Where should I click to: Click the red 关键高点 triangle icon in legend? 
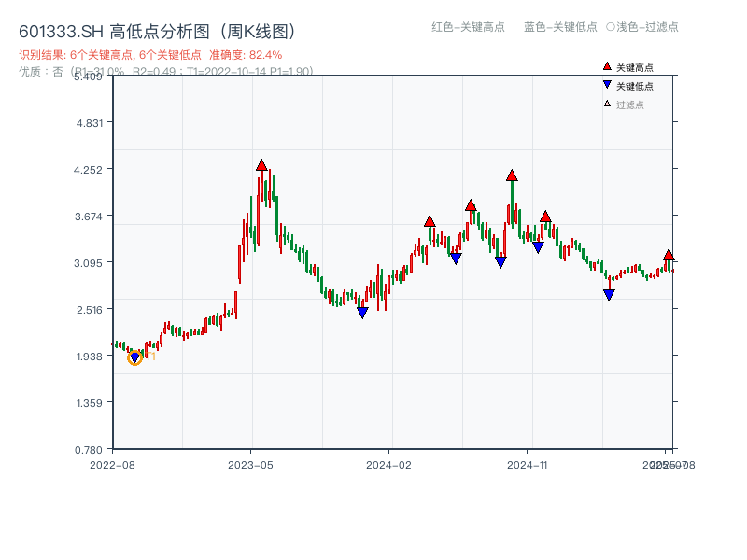pyautogui.click(x=605, y=65)
